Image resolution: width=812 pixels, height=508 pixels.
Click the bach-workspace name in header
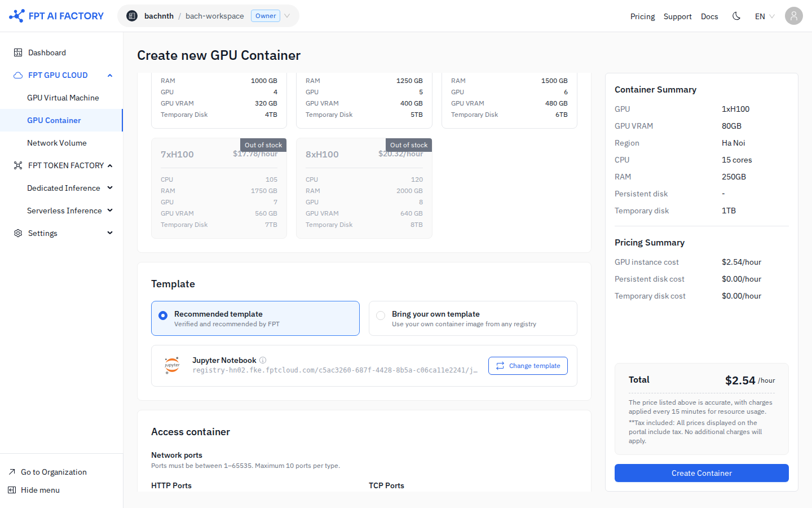[215, 16]
